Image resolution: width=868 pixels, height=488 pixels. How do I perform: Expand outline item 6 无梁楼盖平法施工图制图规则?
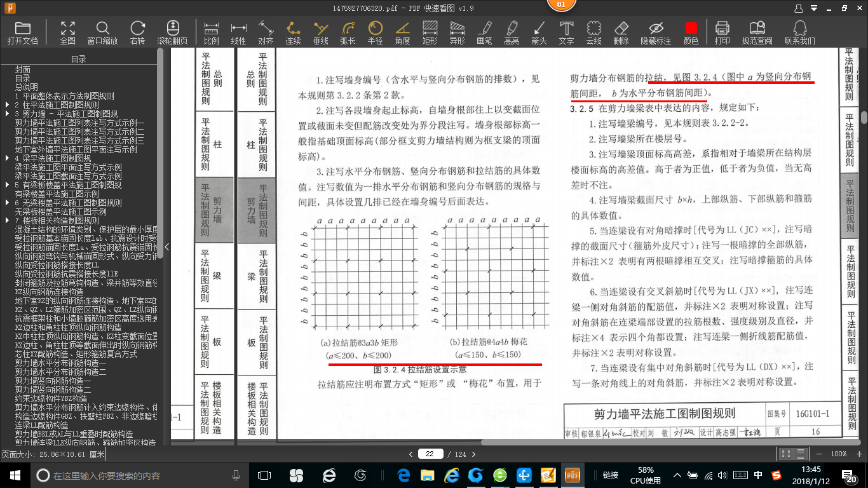[6, 203]
